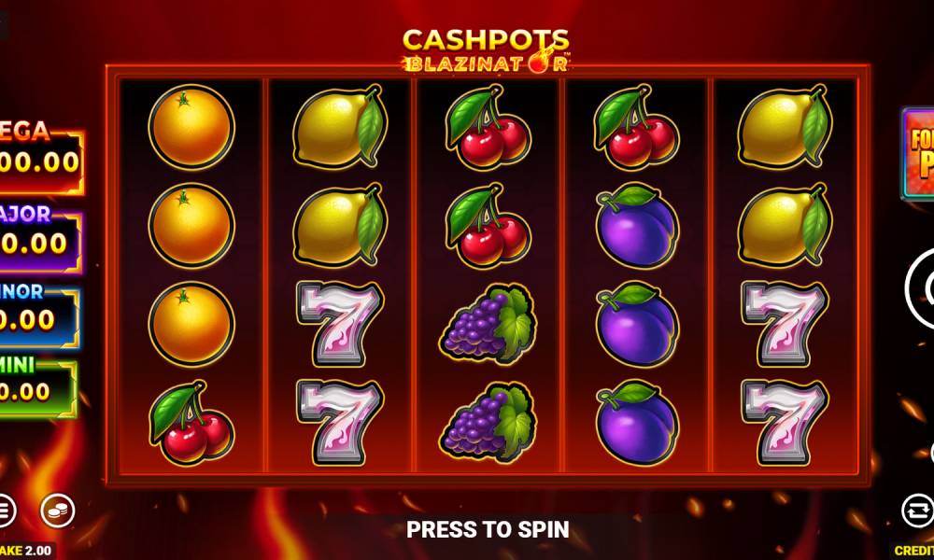Image resolution: width=934 pixels, height=560 pixels.
Task: Click the CREDIT label at bottom right
Action: (913, 551)
